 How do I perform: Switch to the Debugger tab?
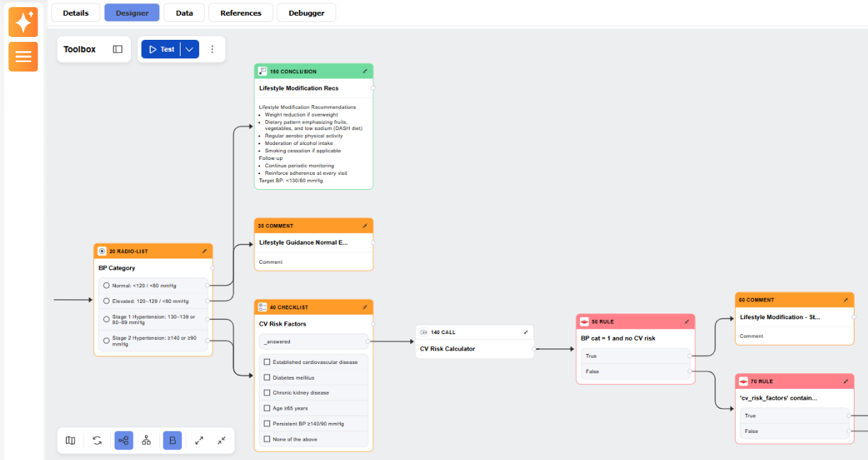pos(306,13)
